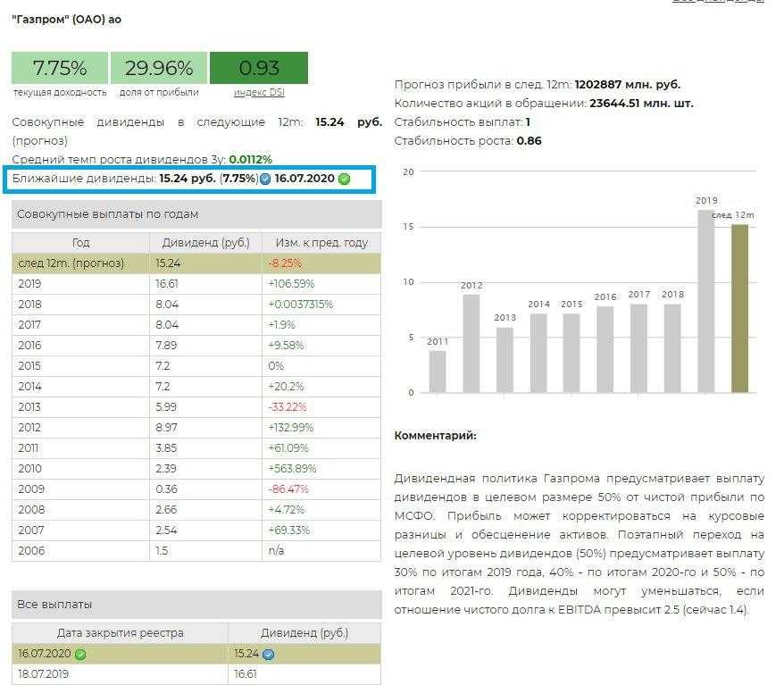Click the Стабильность выплат: 1 line
Image resolution: width=784 pixels, height=685 pixels.
462,122
